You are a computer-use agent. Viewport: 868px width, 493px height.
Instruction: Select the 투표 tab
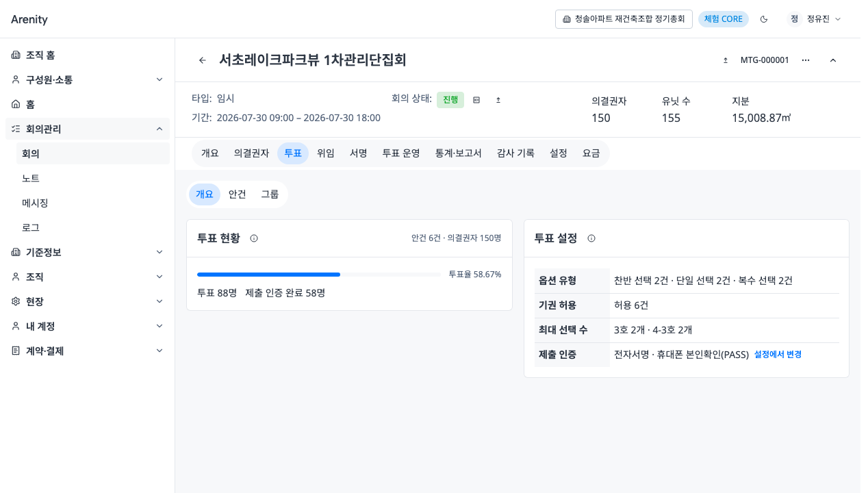coord(293,153)
